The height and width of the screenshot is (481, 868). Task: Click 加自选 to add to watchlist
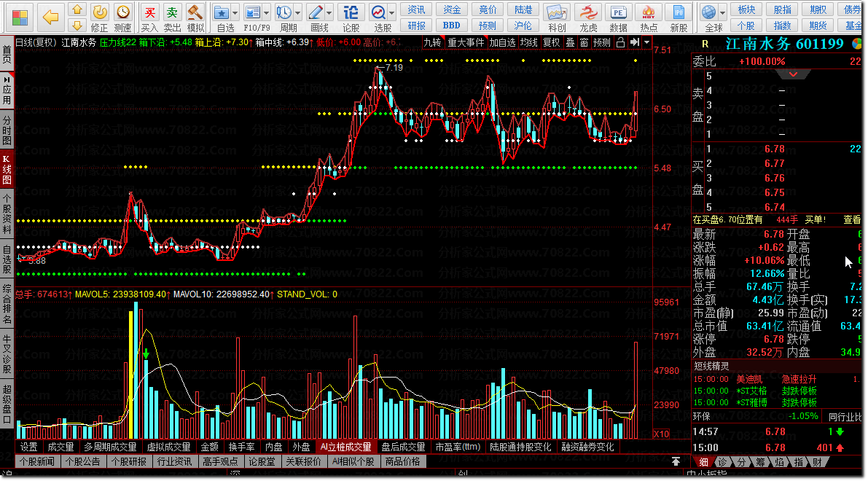(502, 42)
